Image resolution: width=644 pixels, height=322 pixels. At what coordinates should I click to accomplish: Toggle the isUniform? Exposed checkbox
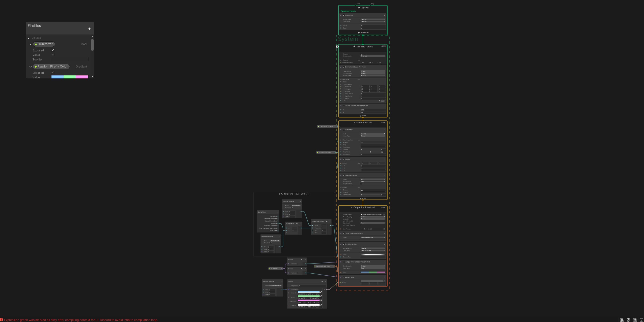(x=53, y=50)
